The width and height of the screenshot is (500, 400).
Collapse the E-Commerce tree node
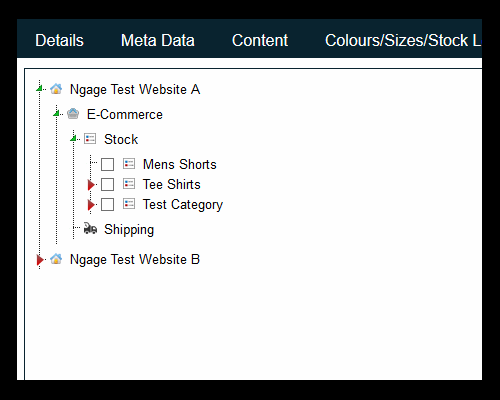(57, 113)
